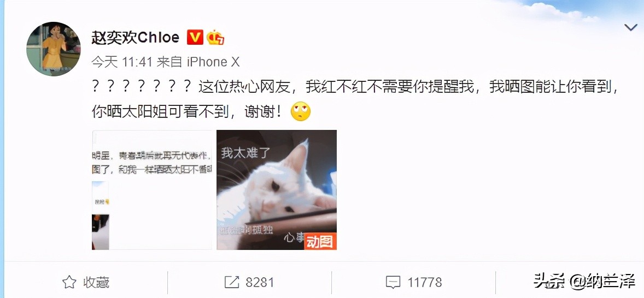The width and height of the screenshot is (644, 298).
Task: Toggle 收藏 to favorite this post
Action: pyautogui.click(x=86, y=282)
